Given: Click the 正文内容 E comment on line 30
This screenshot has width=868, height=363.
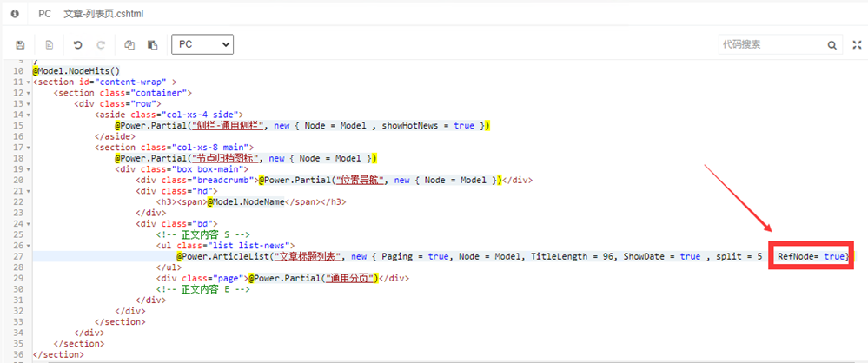Looking at the screenshot, I should [x=203, y=289].
